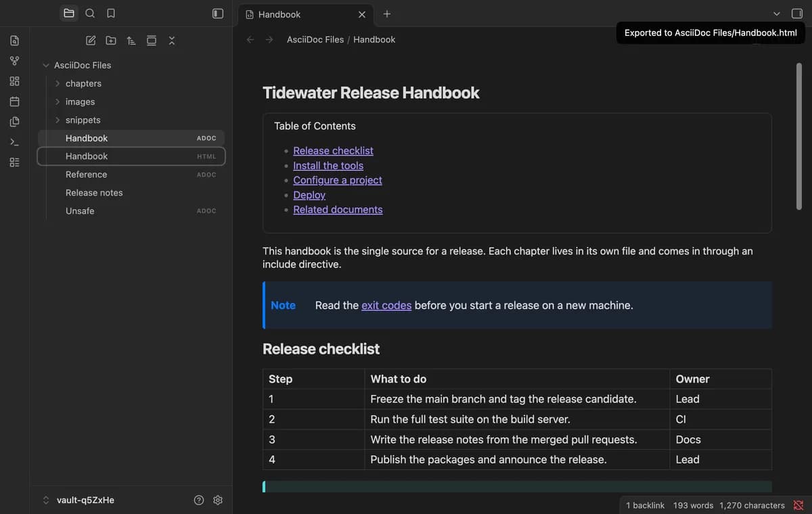Add a new tab with plus
812x514 pixels.
[387, 14]
